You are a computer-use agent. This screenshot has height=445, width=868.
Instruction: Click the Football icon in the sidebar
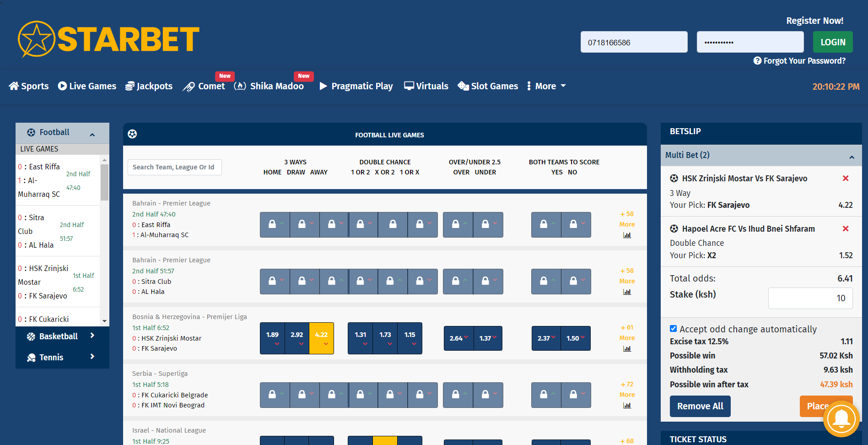[31, 132]
